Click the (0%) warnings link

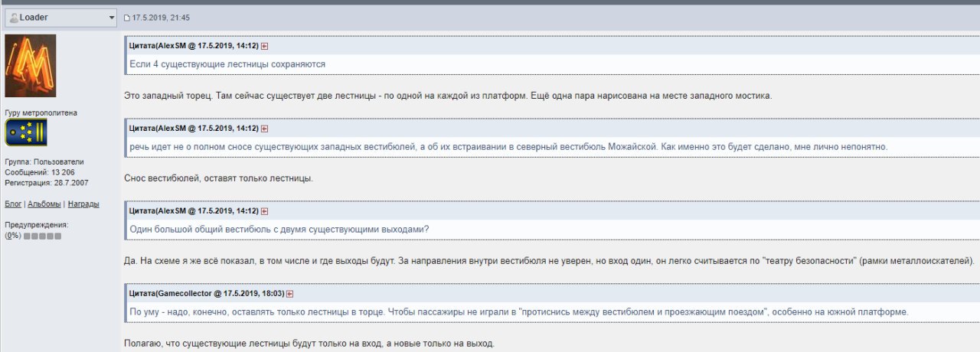(13, 236)
